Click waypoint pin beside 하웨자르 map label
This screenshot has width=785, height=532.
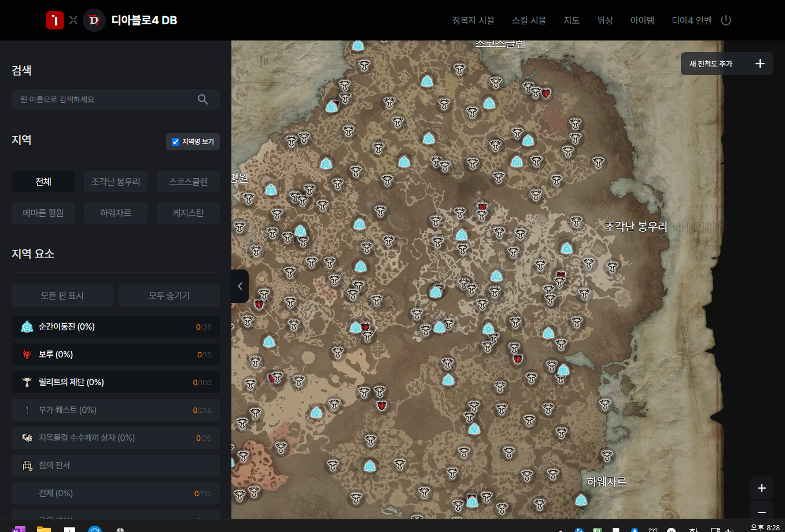[x=581, y=500]
